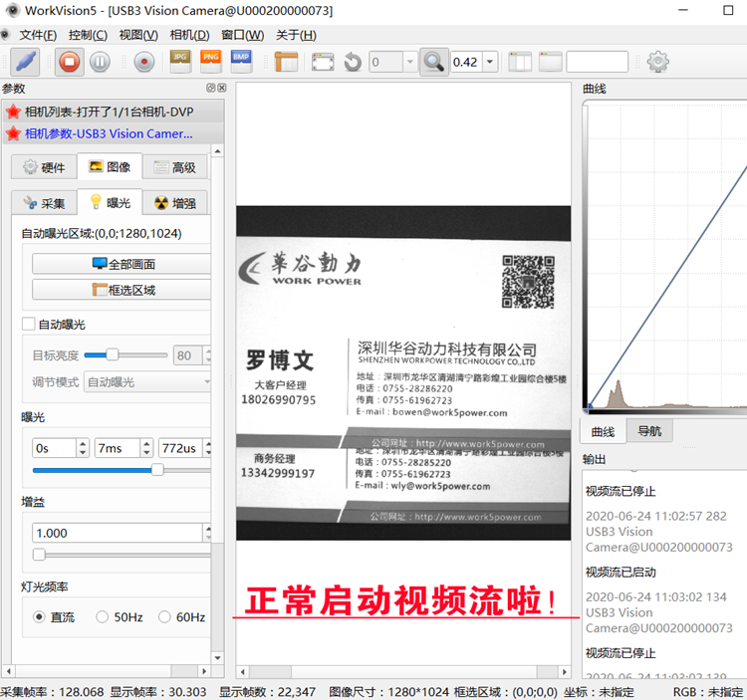Viewport: 747px width, 700px height.
Task: Stop the video stream with red stop button
Action: pyautogui.click(x=70, y=62)
